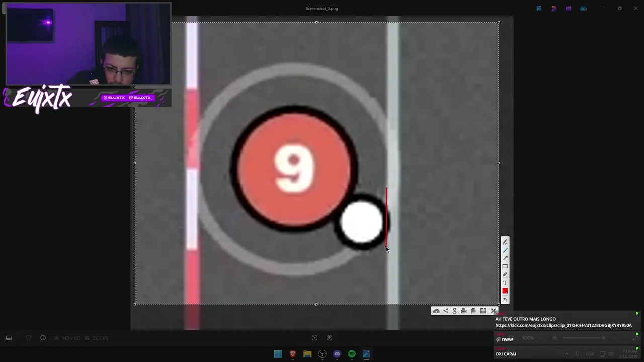The height and width of the screenshot is (362, 644).
Task: Select the Lightshot line tool
Action: (505, 250)
